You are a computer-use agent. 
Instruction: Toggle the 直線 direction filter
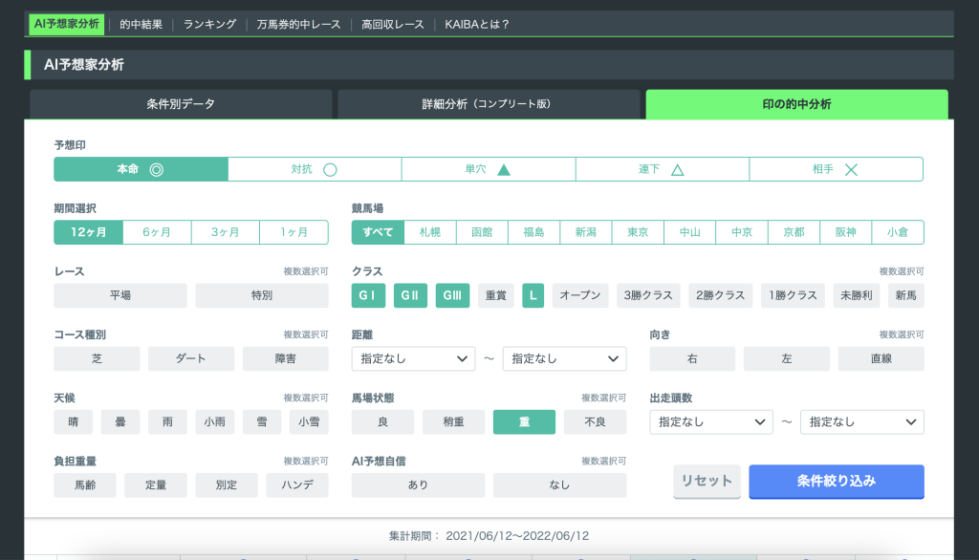[x=881, y=359]
